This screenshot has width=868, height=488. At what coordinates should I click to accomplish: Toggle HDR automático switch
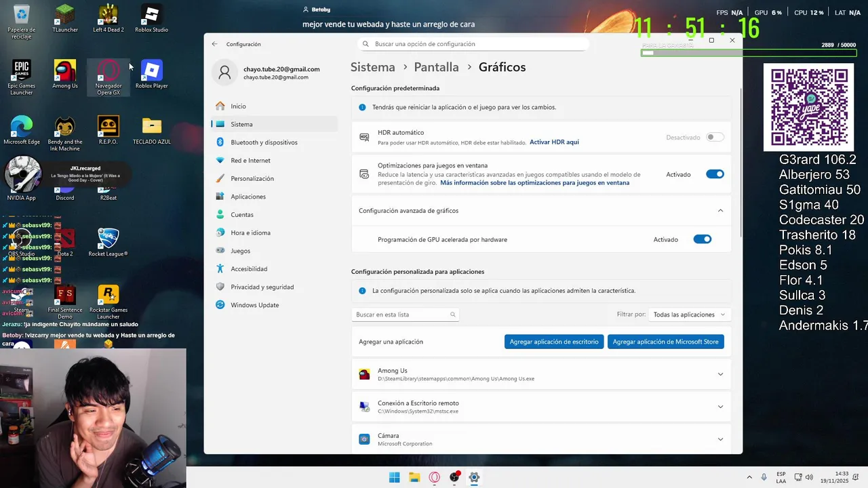click(715, 137)
